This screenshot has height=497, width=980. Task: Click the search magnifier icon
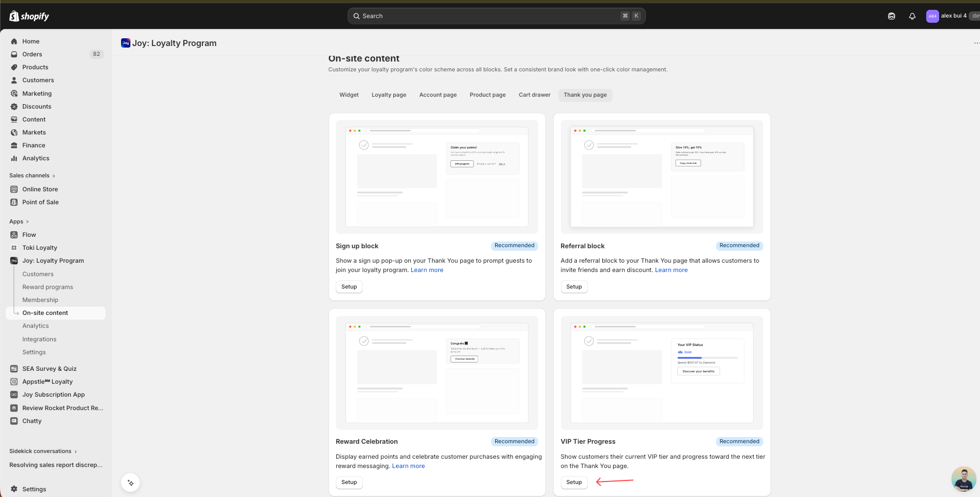[x=357, y=16]
